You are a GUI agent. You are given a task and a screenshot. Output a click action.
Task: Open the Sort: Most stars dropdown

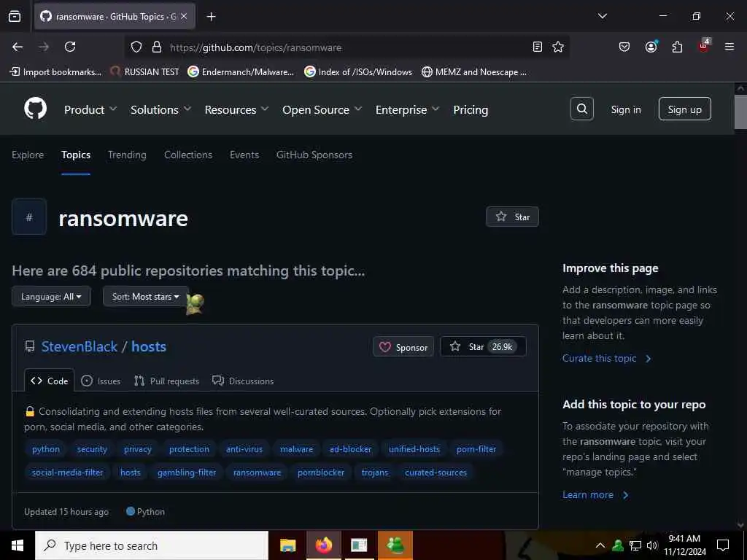pyautogui.click(x=146, y=297)
